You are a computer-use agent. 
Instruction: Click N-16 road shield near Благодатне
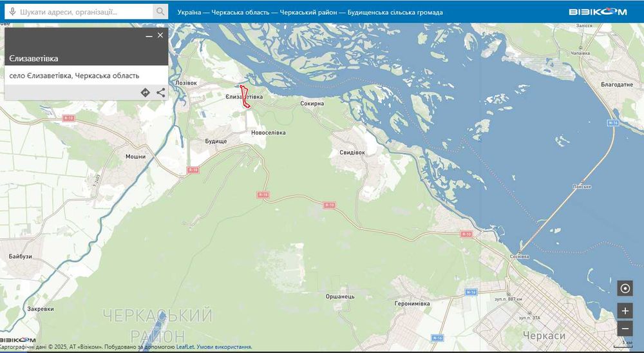613,123
